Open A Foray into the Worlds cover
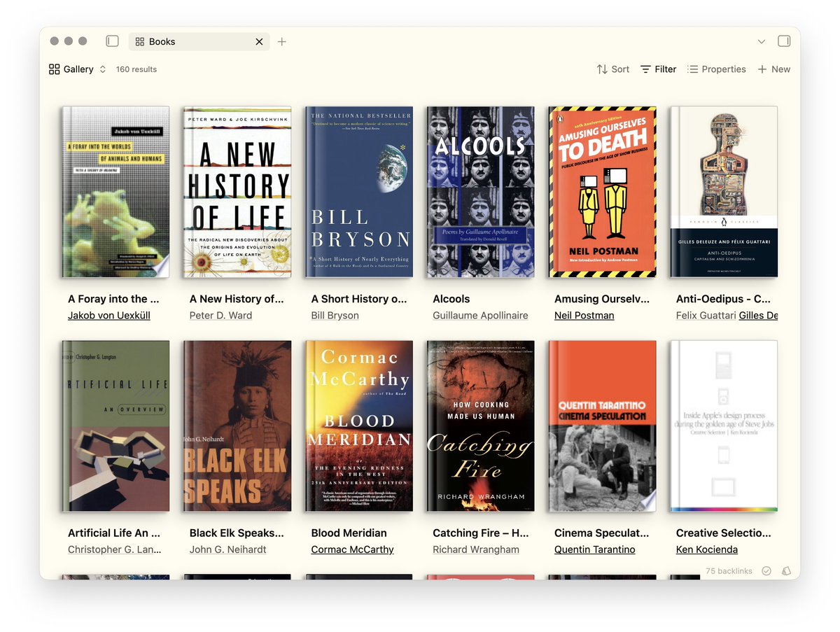The width and height of the screenshot is (840, 632). pos(115,192)
